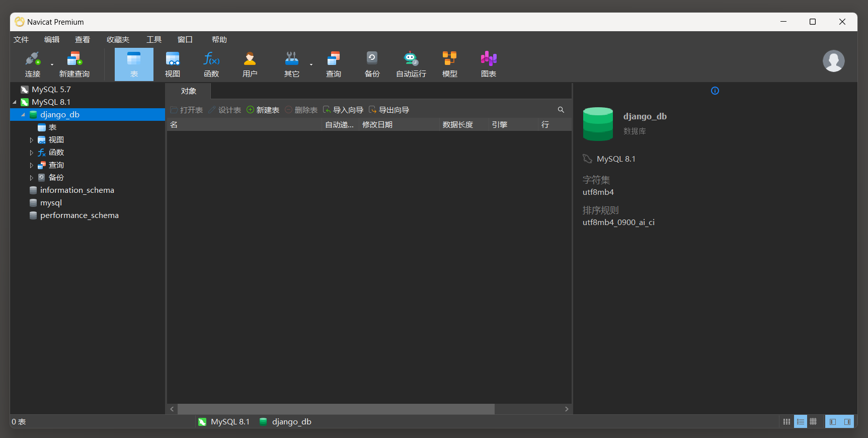
Task: Click the user avatar icon
Action: pos(833,61)
